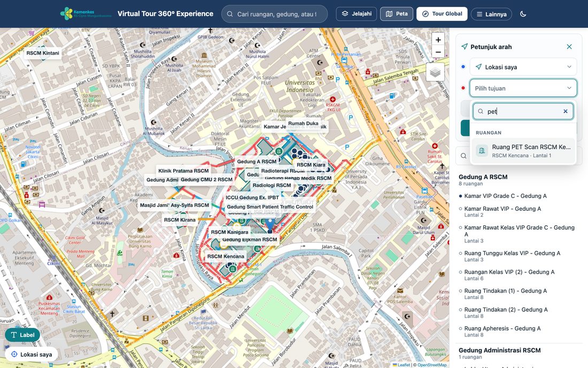Image resolution: width=588 pixels, height=368 pixels.
Task: Clear the 'pet' search text
Action: [x=566, y=111]
